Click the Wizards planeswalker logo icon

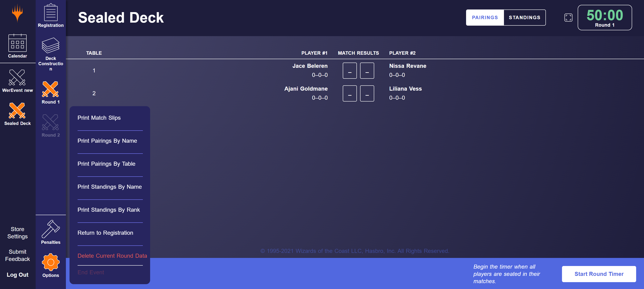tap(18, 13)
